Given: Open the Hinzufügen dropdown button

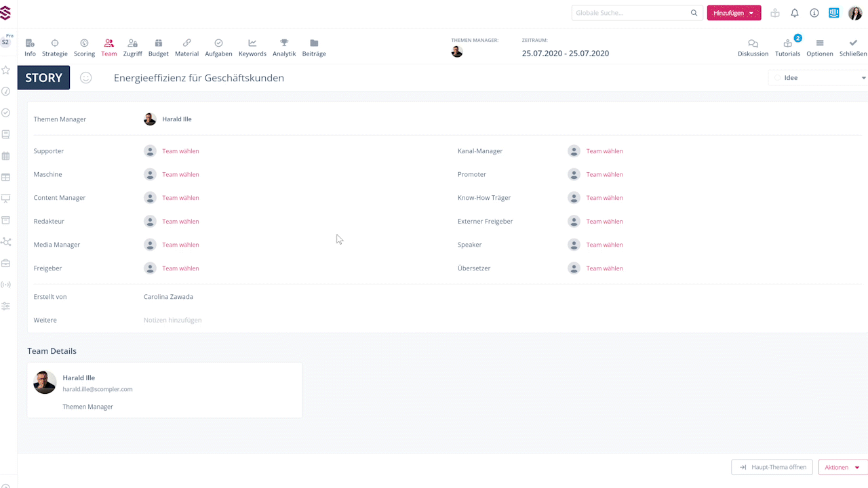Looking at the screenshot, I should (x=734, y=13).
